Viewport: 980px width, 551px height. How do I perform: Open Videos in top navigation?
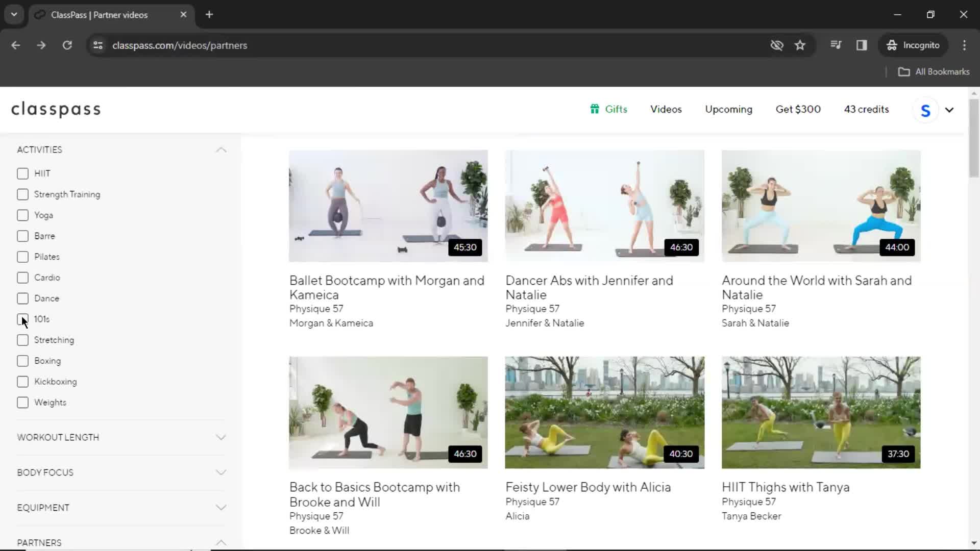(x=666, y=109)
